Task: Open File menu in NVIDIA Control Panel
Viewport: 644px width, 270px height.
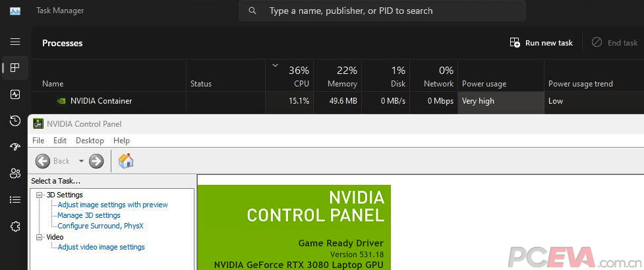Action: coord(38,141)
